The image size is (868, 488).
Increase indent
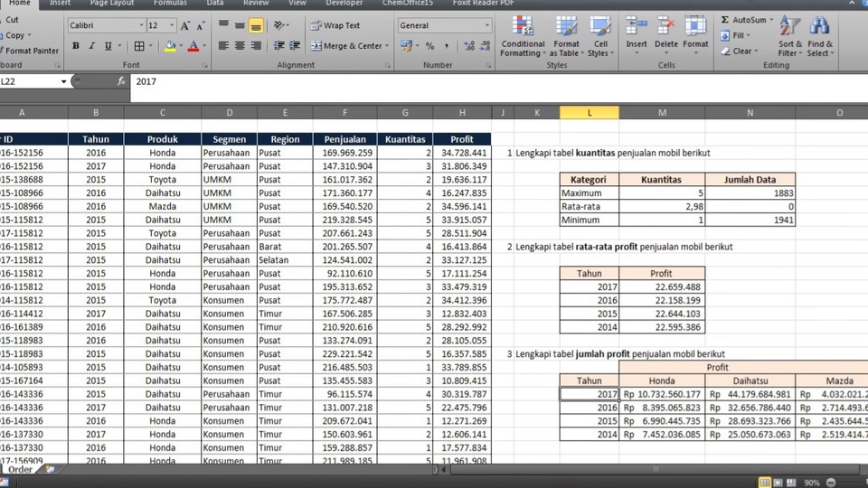pyautogui.click(x=295, y=46)
